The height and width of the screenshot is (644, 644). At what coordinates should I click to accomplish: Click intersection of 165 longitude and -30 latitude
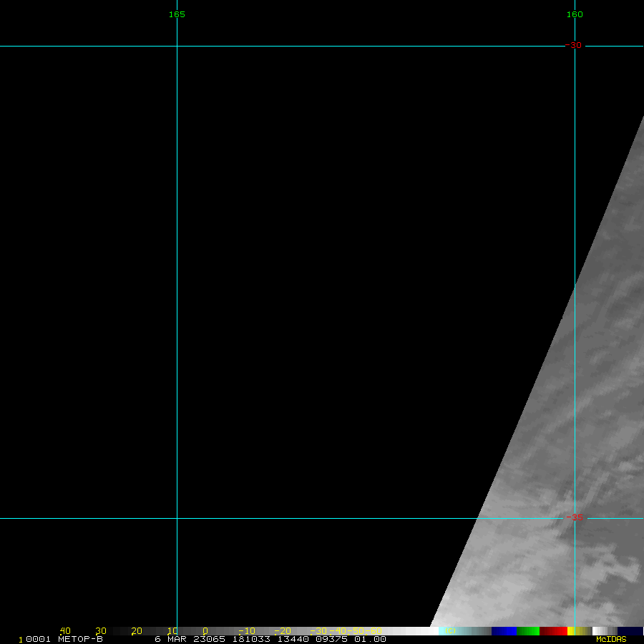(x=177, y=46)
